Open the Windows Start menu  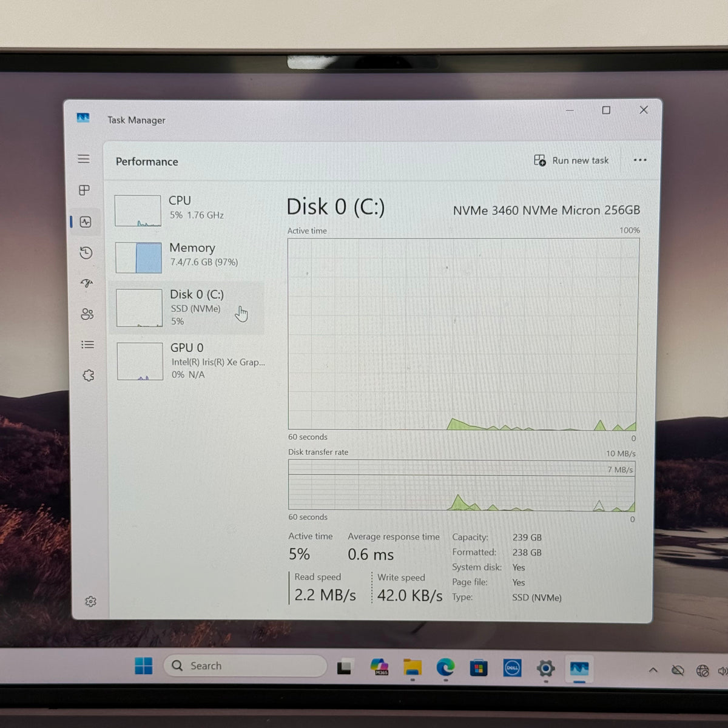(144, 666)
